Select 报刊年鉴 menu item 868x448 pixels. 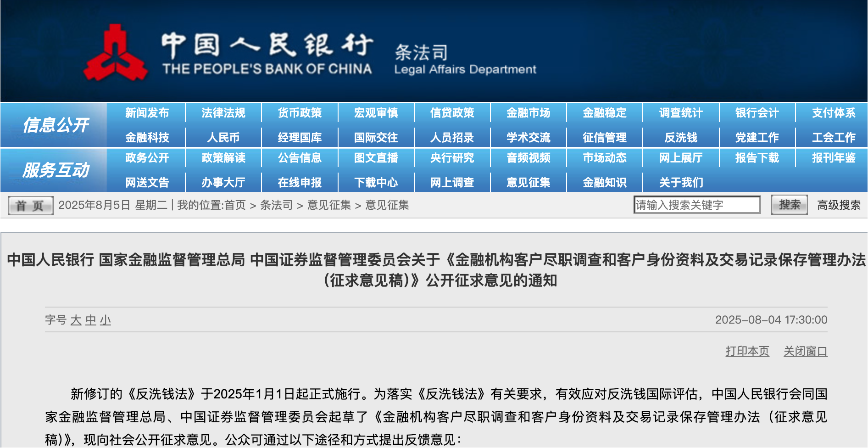tap(834, 158)
